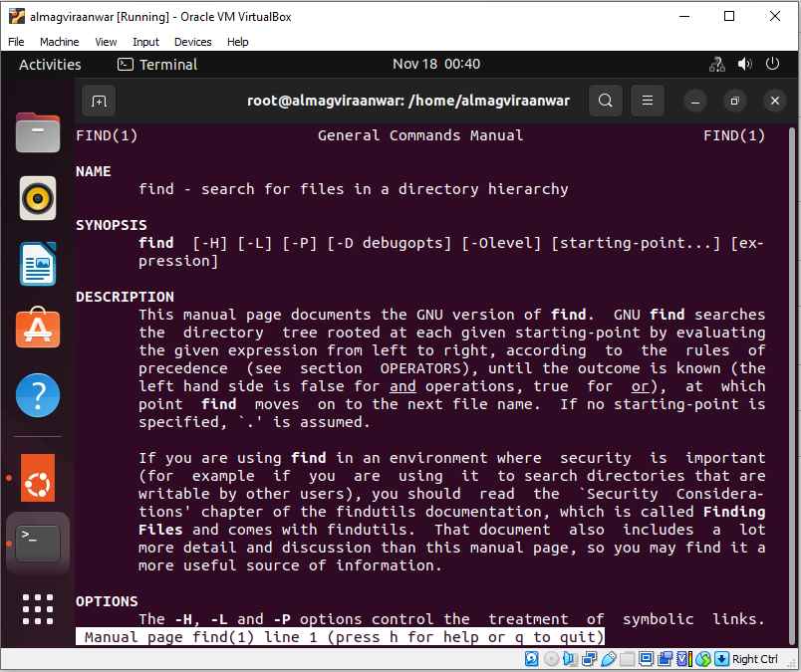Click the NAME section heading
Viewport: 801px width, 672px height.
click(93, 171)
